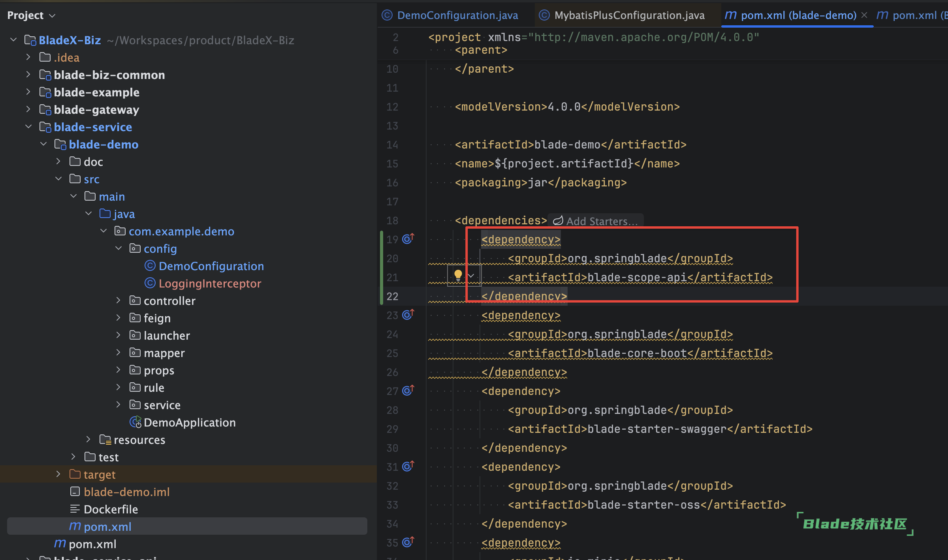Image resolution: width=948 pixels, height=560 pixels.
Task: Expand the resources folder
Action: click(x=88, y=440)
